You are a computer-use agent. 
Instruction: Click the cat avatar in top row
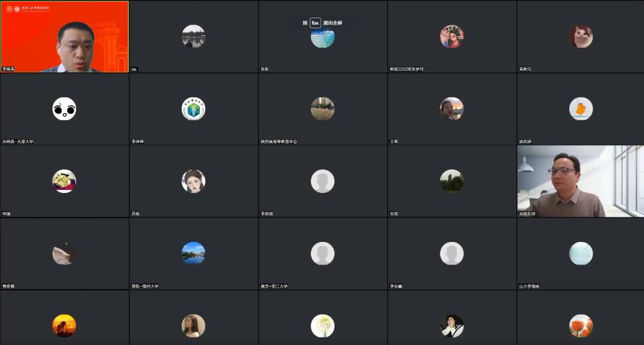[x=580, y=36]
